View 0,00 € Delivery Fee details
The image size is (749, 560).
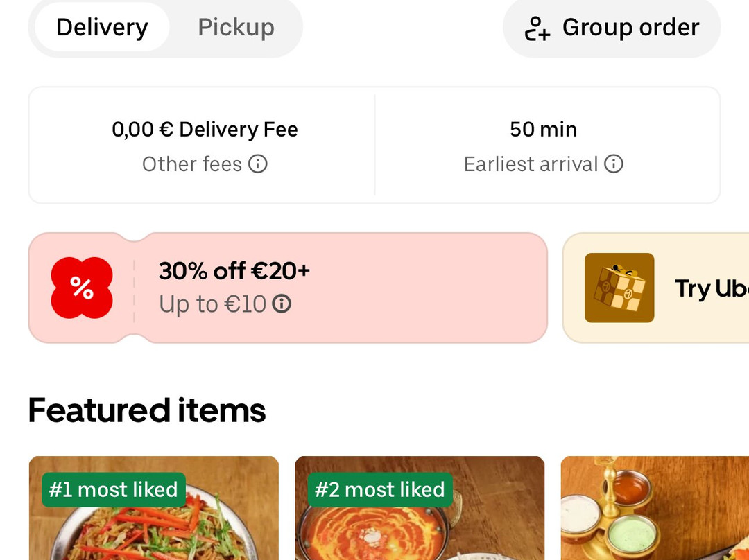click(205, 130)
